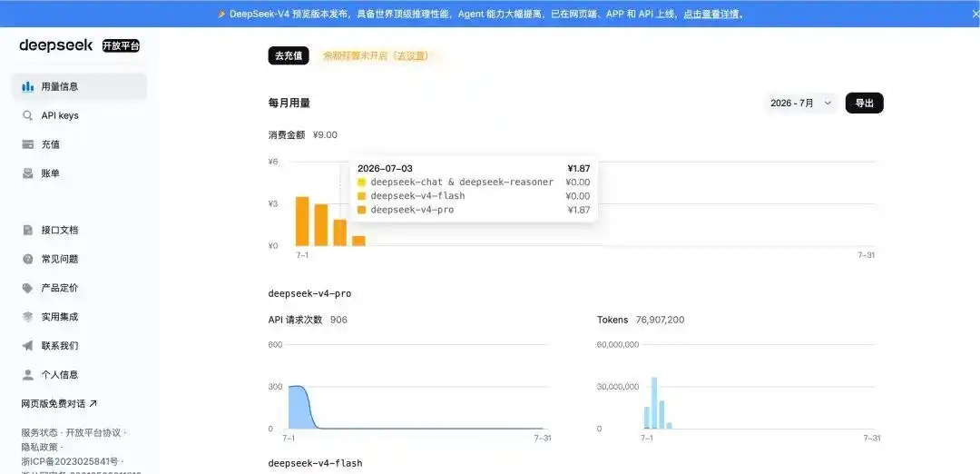Screen dimensions: 980x474
Task: Click the 账单 receipt icon in sidebar
Action: [x=27, y=173]
